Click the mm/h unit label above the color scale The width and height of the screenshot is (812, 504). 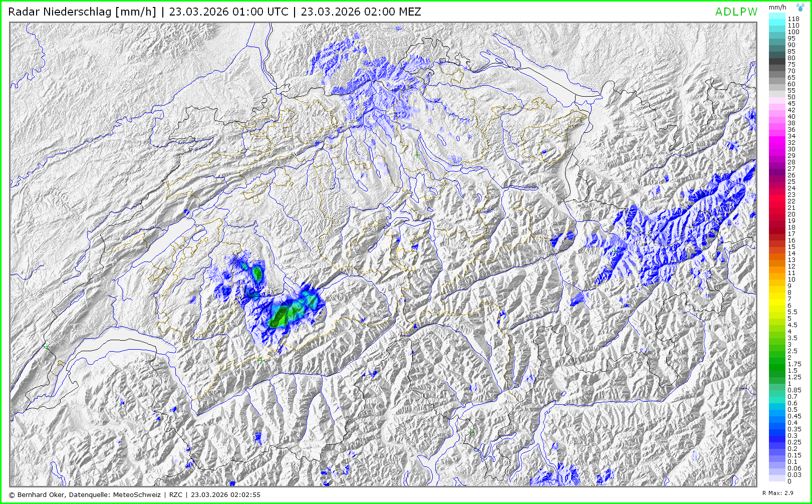click(777, 8)
